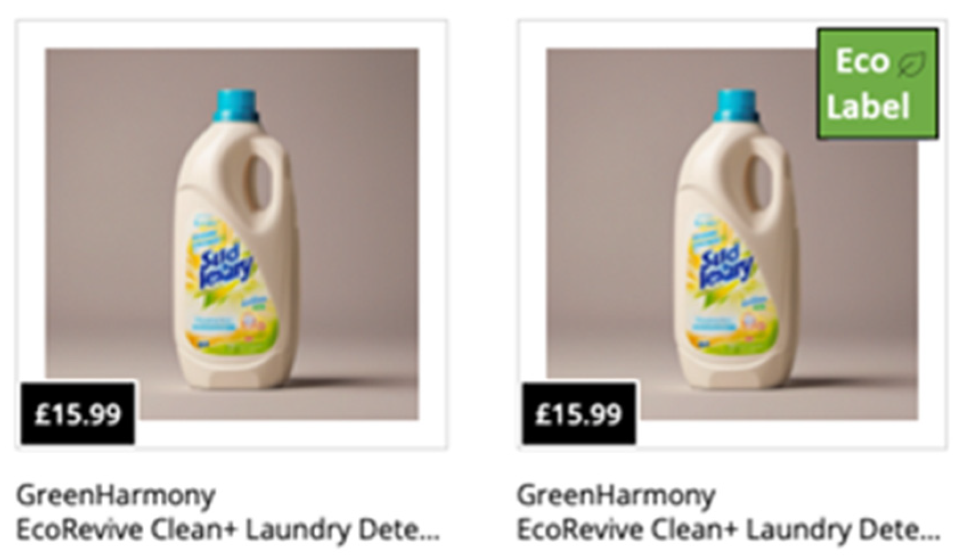Open detergent bottle image with Eco Label
The height and width of the screenshot is (560, 962).
pyautogui.click(x=732, y=234)
